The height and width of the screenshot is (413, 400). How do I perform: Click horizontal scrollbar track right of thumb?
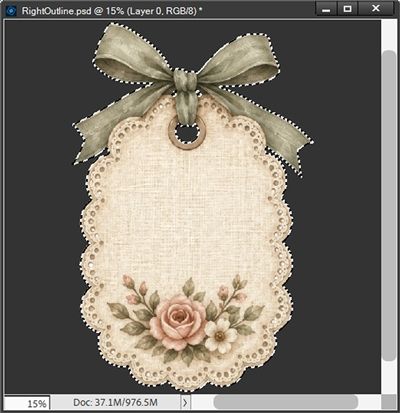[x=369, y=402]
